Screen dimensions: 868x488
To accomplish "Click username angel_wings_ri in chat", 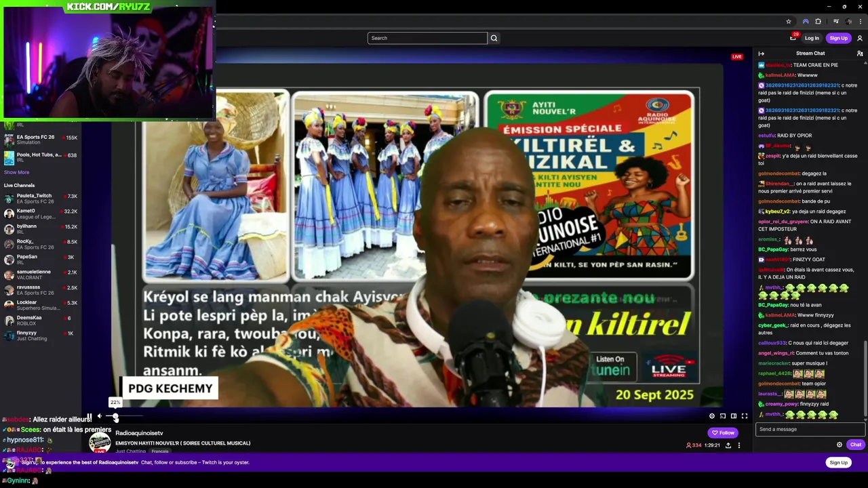I will [x=776, y=353].
